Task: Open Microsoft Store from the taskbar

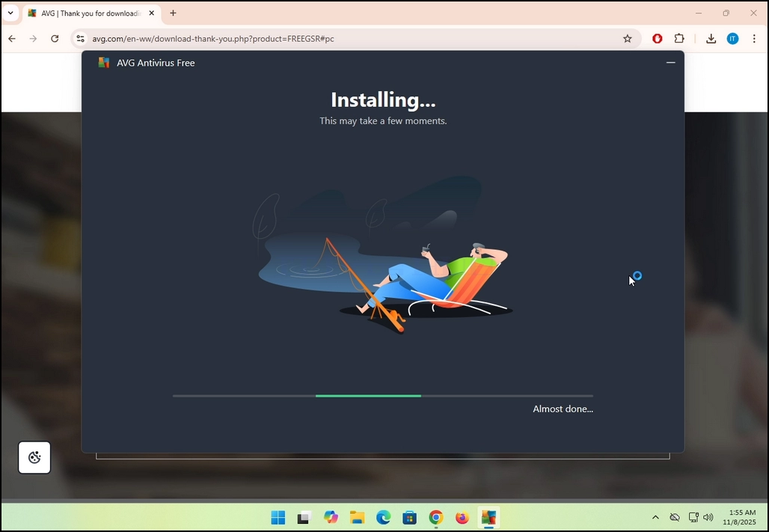Action: tap(409, 517)
